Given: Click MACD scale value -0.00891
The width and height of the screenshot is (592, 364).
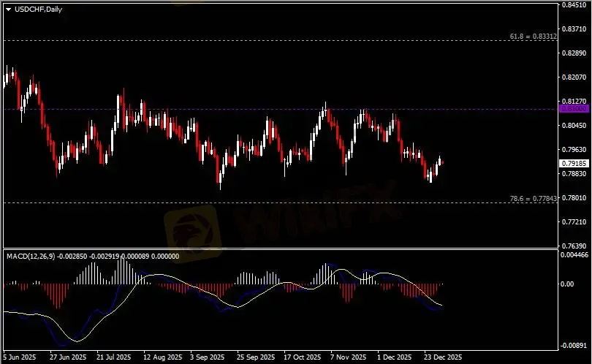Looking at the screenshot, I should click(574, 346).
